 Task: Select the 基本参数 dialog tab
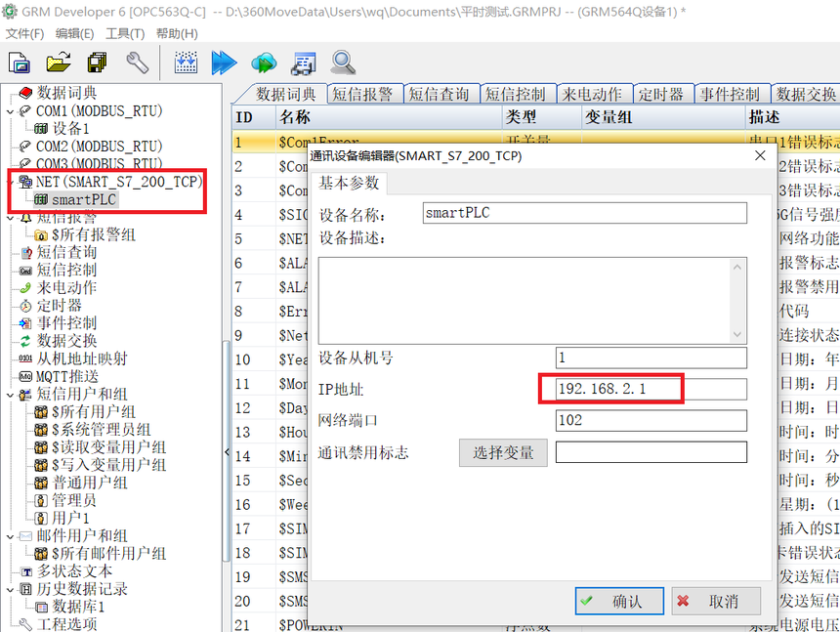349,184
